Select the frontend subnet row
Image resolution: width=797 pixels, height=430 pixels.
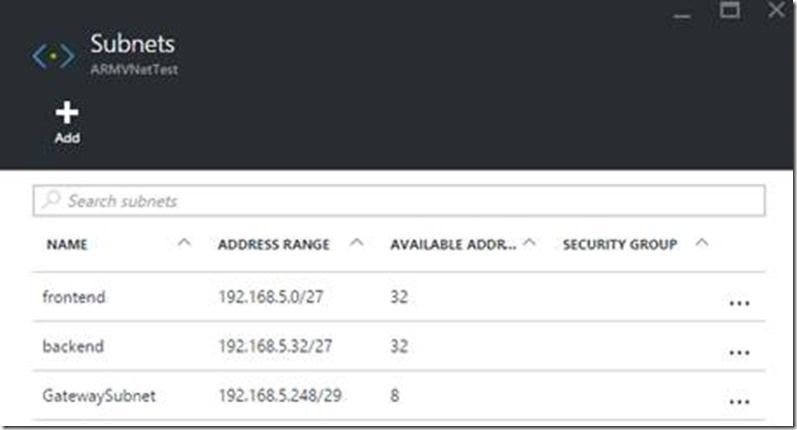(x=399, y=297)
